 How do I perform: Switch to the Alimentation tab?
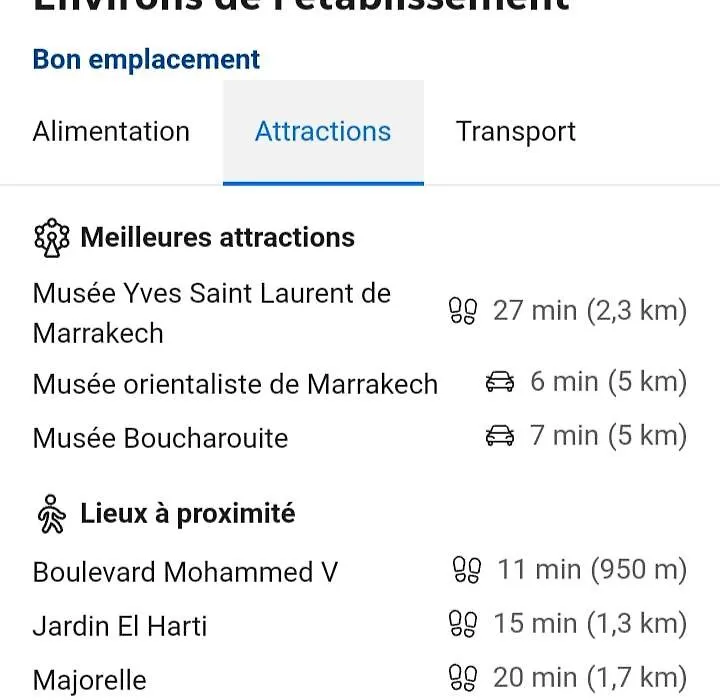(x=111, y=132)
